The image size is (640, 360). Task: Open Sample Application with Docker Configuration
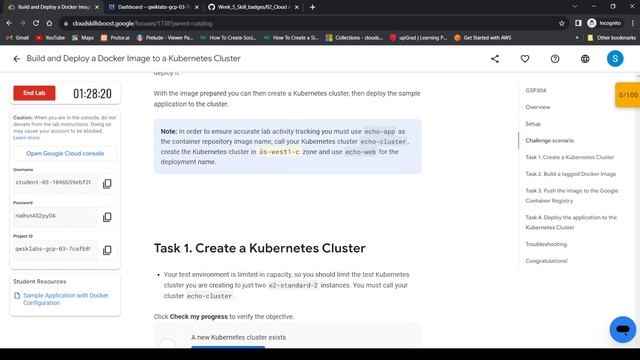click(x=65, y=299)
